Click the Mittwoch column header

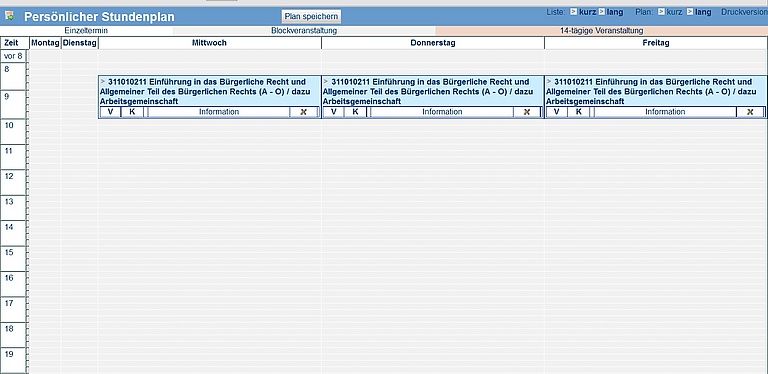coord(209,43)
